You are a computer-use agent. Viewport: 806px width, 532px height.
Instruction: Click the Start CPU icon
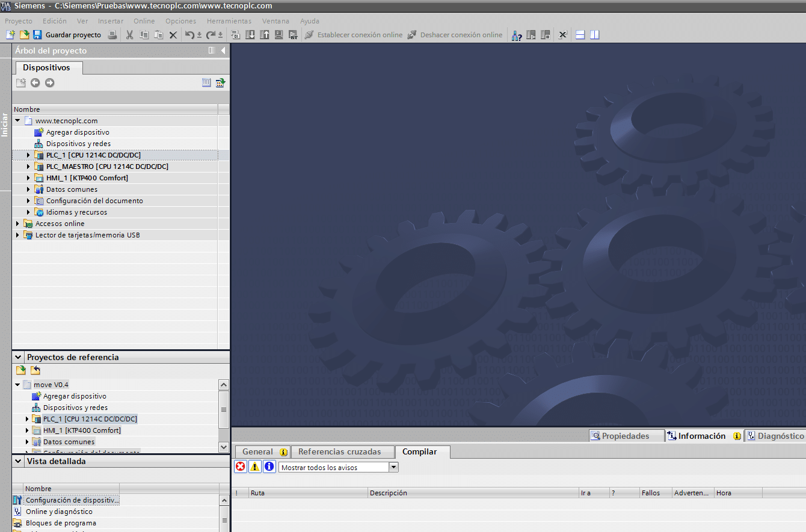(x=531, y=35)
